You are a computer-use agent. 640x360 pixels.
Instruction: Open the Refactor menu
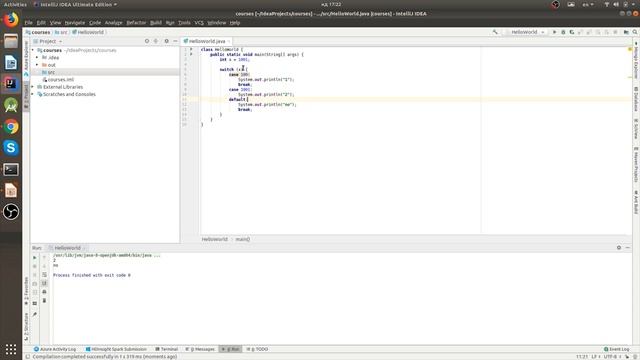coord(136,23)
